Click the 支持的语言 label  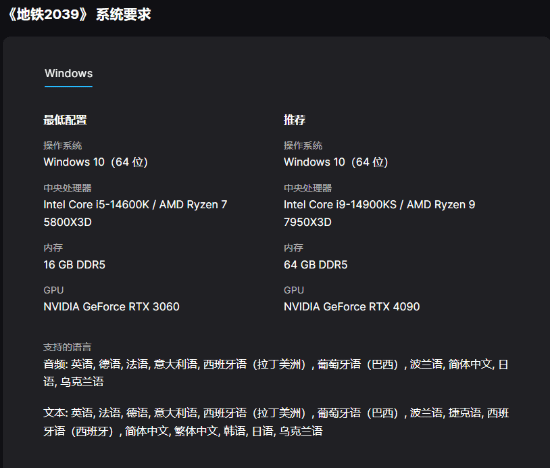(67, 347)
